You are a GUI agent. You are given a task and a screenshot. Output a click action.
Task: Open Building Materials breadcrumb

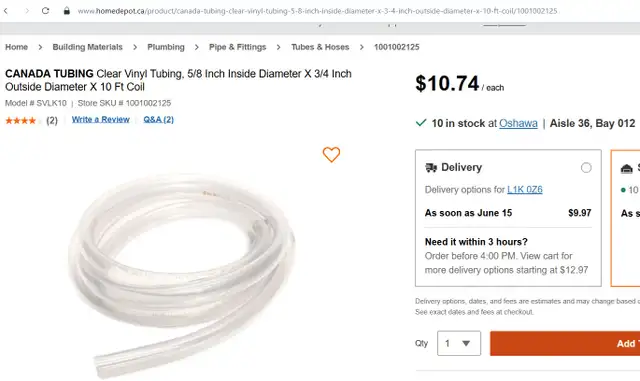tap(87, 47)
